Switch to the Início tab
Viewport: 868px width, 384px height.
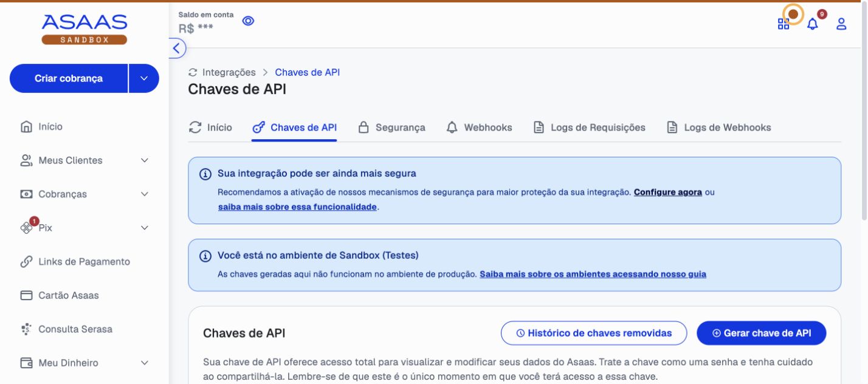(x=210, y=128)
